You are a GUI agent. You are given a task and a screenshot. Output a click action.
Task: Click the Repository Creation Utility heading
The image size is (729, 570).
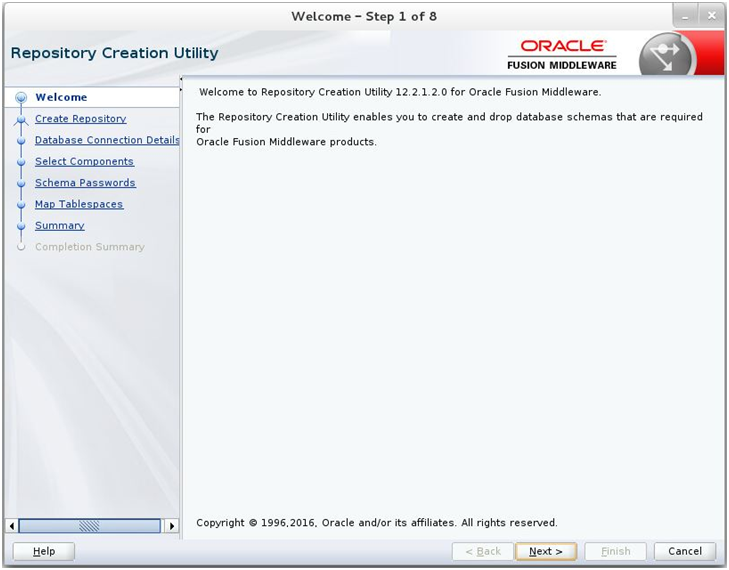pos(114,53)
